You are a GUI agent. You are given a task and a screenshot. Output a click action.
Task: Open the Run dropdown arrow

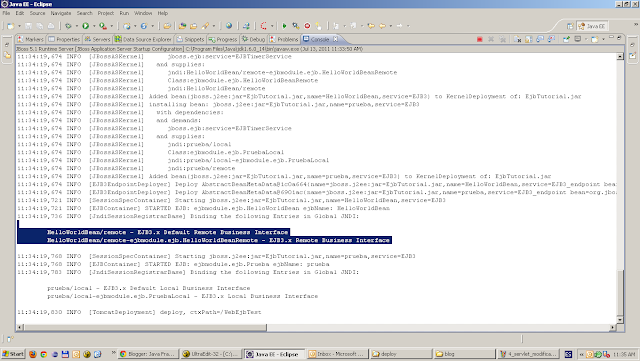point(94,26)
